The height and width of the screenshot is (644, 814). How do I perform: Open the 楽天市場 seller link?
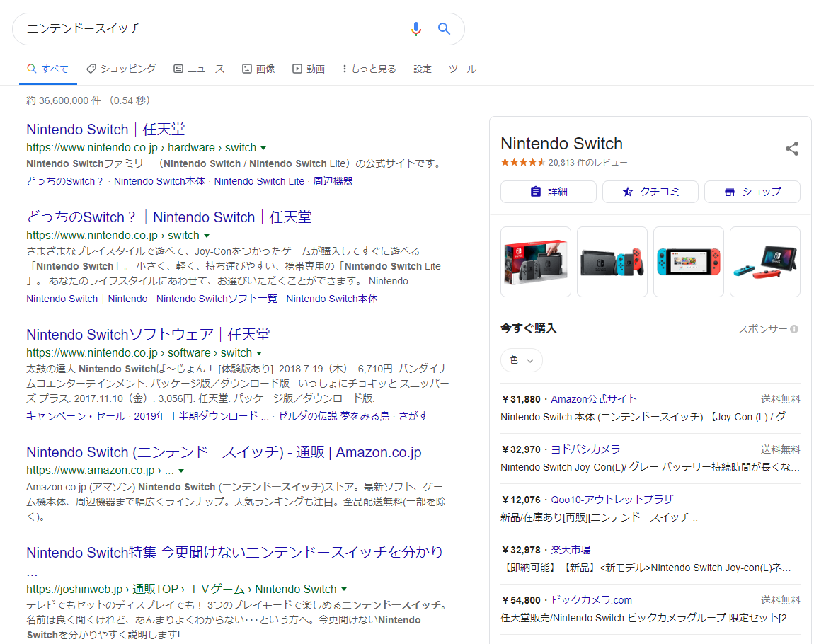click(x=571, y=550)
